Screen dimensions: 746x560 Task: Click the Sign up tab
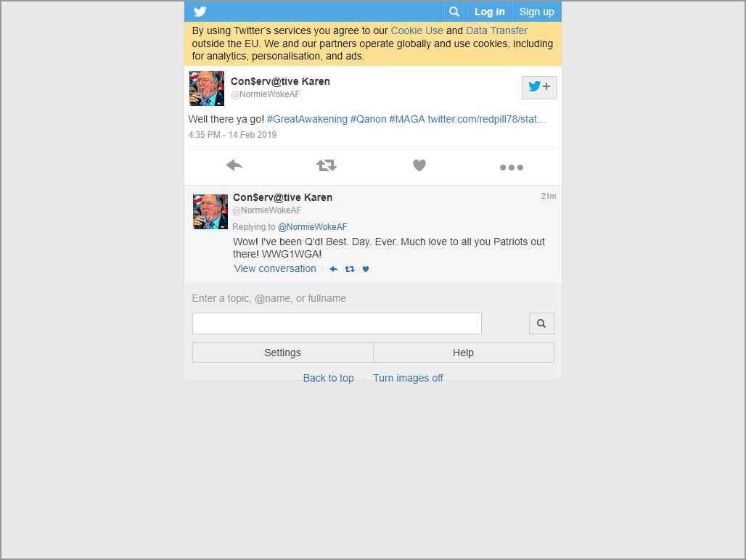click(x=537, y=12)
